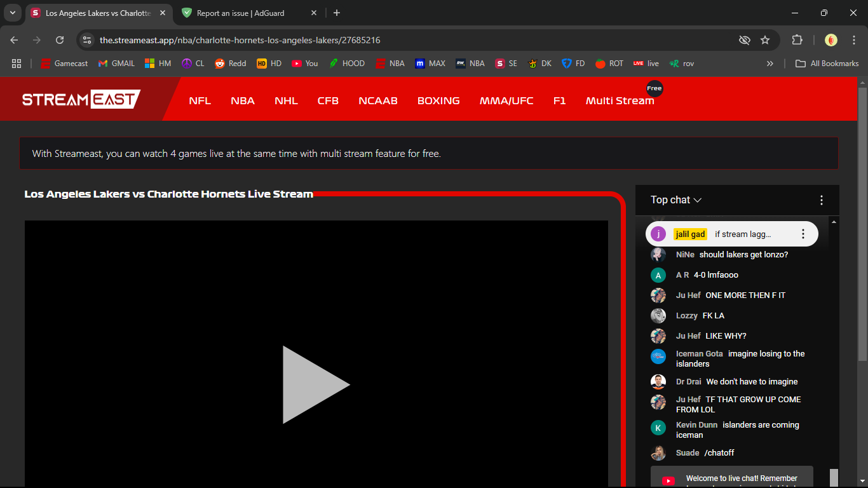Viewport: 868px width, 488px height.
Task: Open the Chrome three-dot menu
Action: tap(854, 40)
